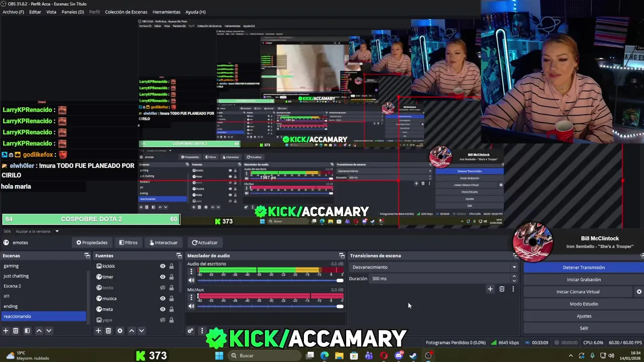Viewport: 644px width, 362px height.
Task: Click Detener Transmisión button
Action: (x=584, y=267)
